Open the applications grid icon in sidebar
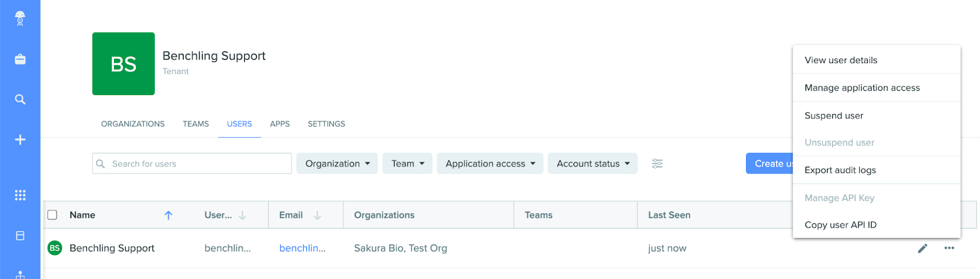The height and width of the screenshot is (279, 980). [20, 195]
